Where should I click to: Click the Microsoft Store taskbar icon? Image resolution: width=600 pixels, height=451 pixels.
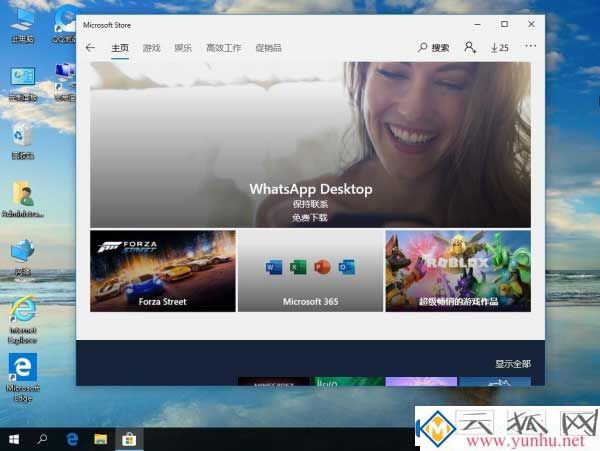(129, 439)
